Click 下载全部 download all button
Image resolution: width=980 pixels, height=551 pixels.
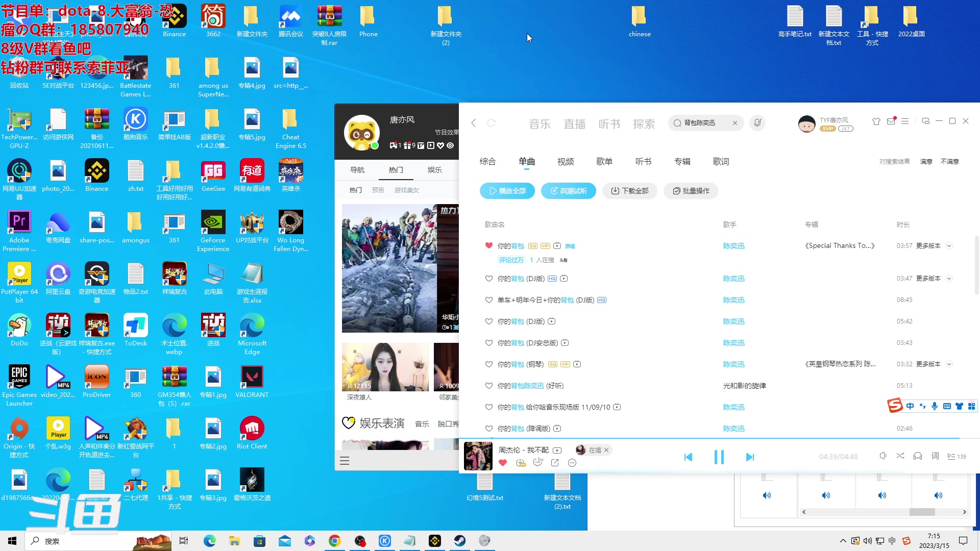pos(630,191)
